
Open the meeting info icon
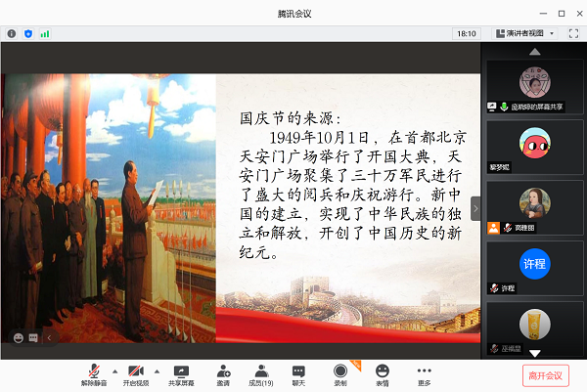click(12, 33)
